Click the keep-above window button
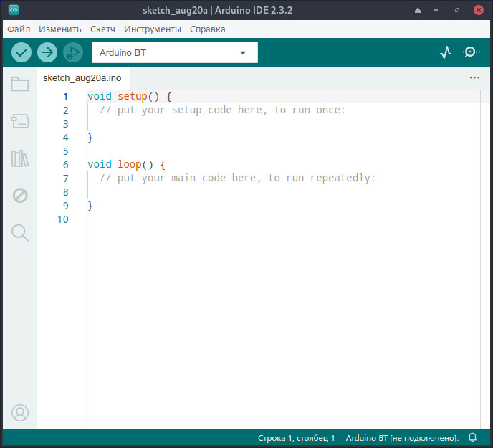The image size is (493, 448). click(x=418, y=10)
